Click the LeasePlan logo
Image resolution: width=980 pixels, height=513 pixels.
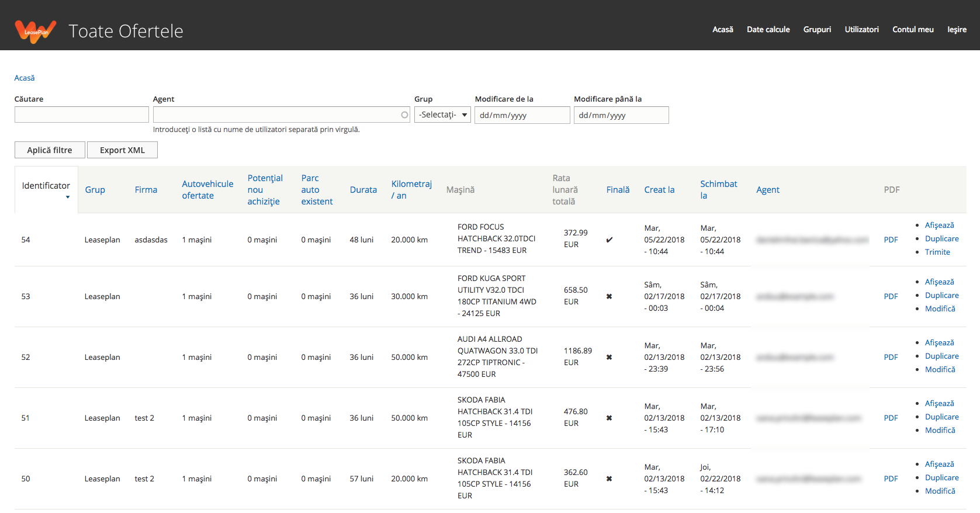point(36,31)
